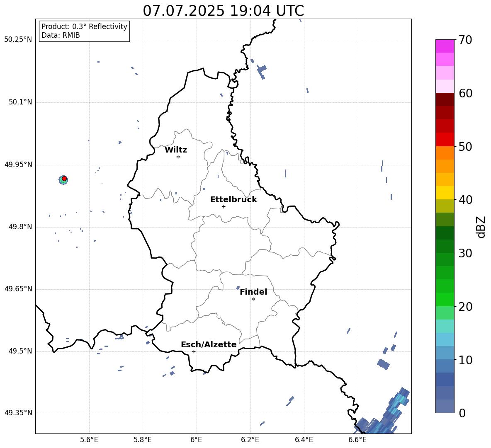Viewport: 491px width, 448px height.
Task: Click the Wiltz station cross marker
Action: click(x=178, y=157)
